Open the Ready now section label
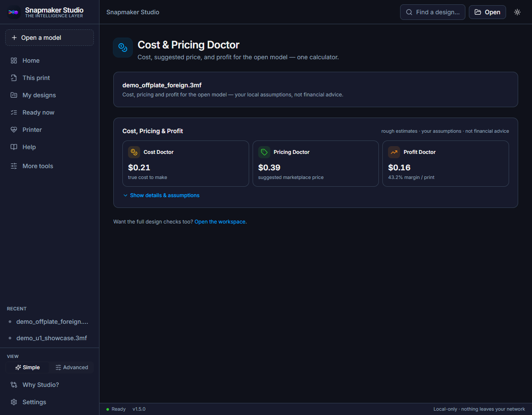532x415 pixels. [38, 112]
